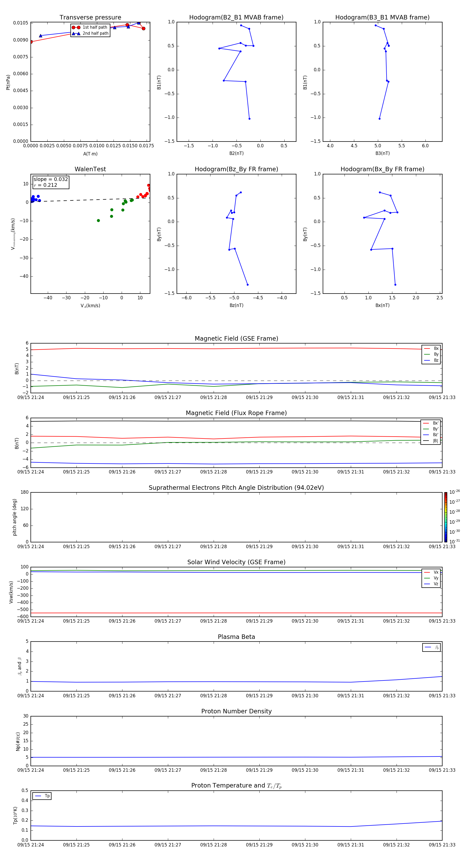Screen dimensions: 473x868
Task: Click the 'Plasma Beta' panel title
Action: pyautogui.click(x=236, y=637)
